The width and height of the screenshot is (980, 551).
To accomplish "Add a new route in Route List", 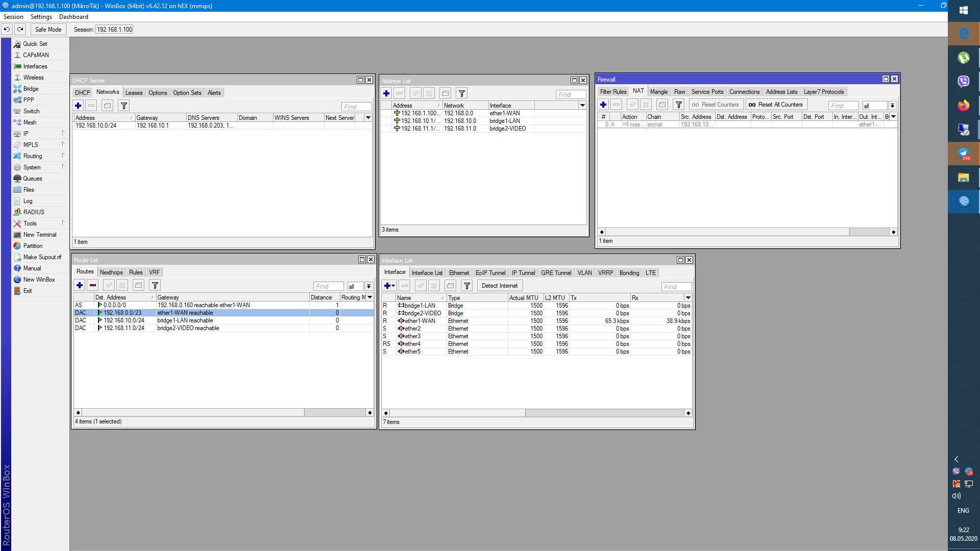I will tap(80, 285).
